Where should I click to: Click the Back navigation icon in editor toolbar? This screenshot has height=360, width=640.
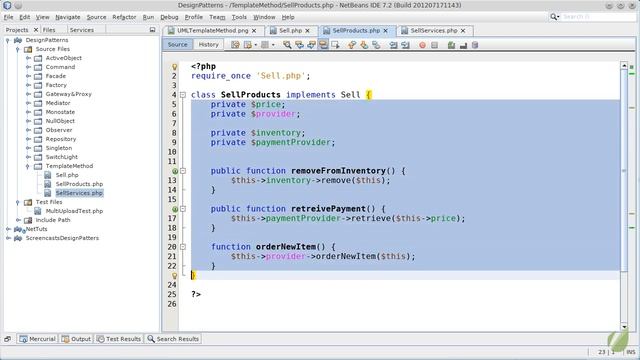click(x=248, y=45)
